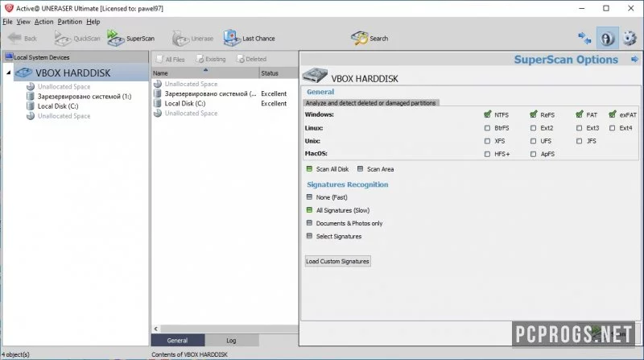Screen dimensions: 644x360
Task: Click Load Custom Signatures button
Action: click(337, 262)
